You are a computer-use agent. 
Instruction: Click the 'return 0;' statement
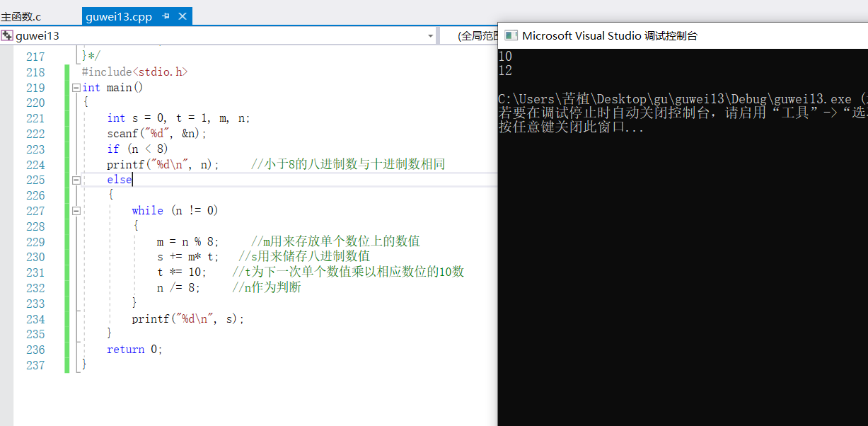point(134,350)
